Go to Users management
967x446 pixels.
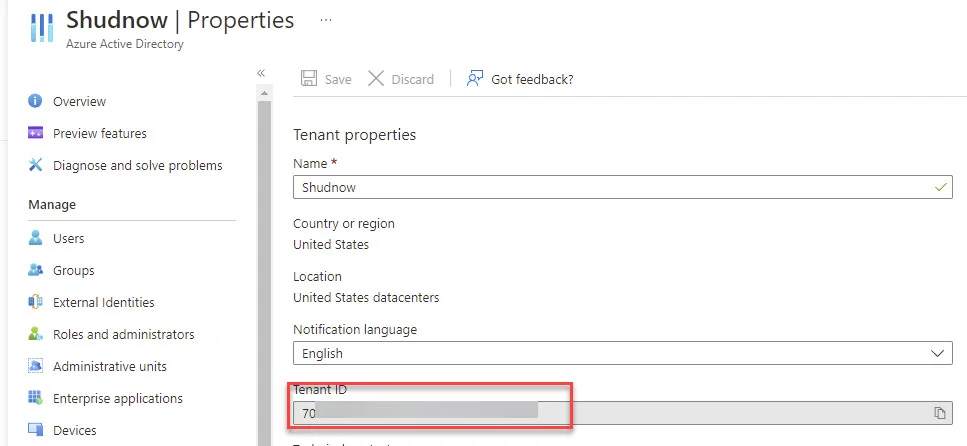[x=68, y=238]
